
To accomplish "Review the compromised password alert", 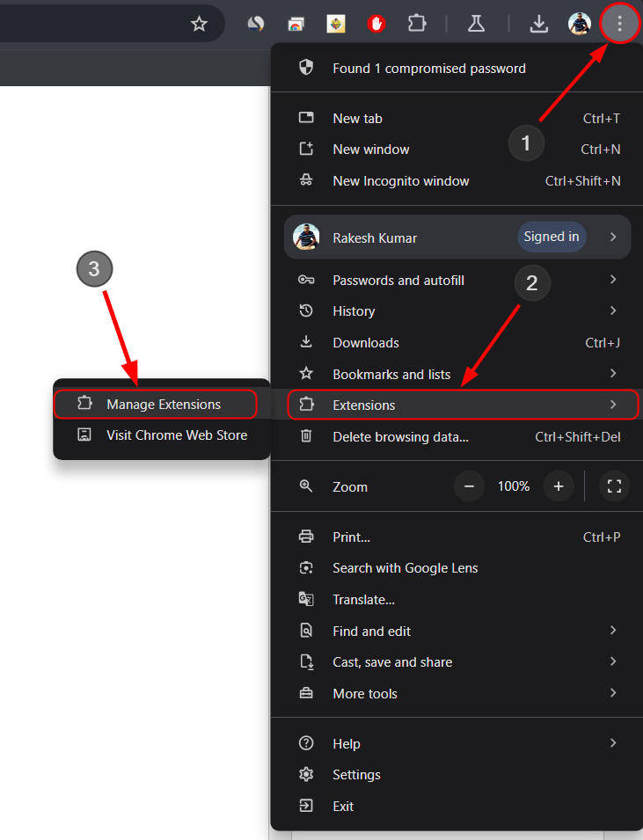I will click(428, 69).
